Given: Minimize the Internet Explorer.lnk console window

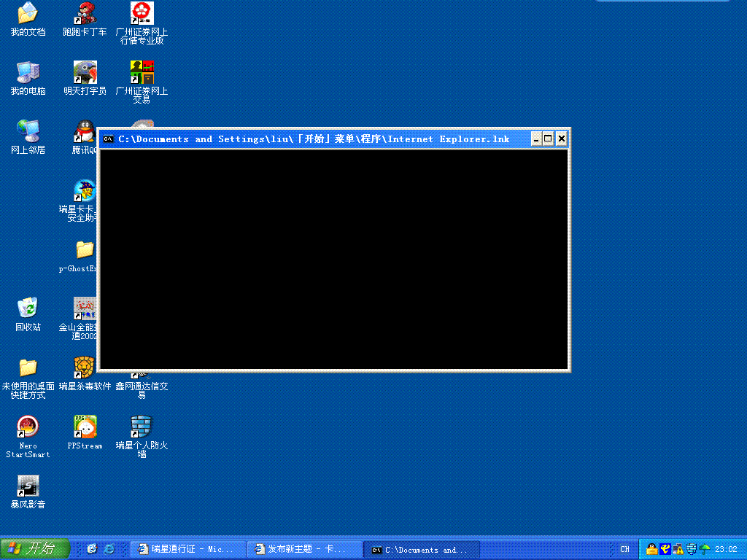Looking at the screenshot, I should [x=536, y=139].
